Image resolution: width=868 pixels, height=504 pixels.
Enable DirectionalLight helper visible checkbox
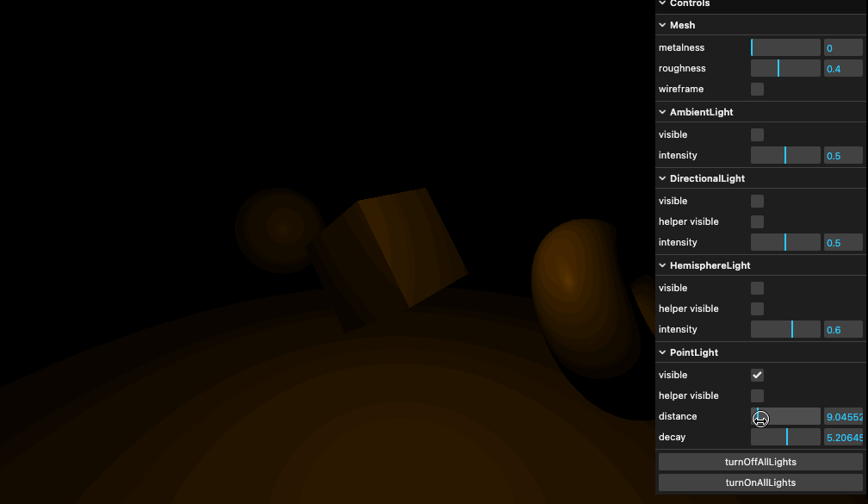(x=757, y=221)
